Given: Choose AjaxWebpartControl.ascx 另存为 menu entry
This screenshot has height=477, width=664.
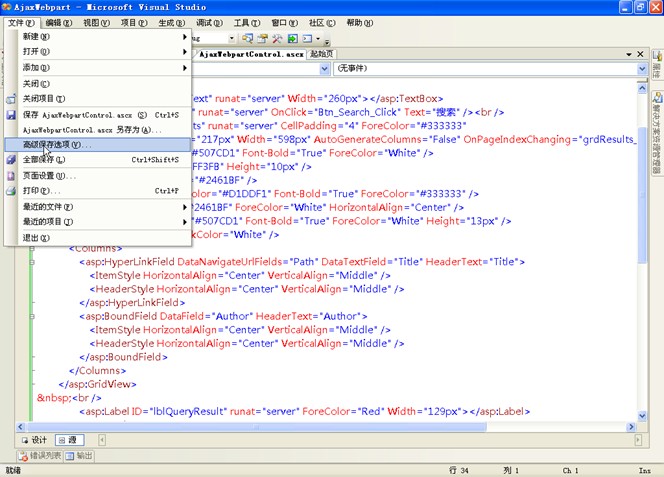Looking at the screenshot, I should coord(97,130).
